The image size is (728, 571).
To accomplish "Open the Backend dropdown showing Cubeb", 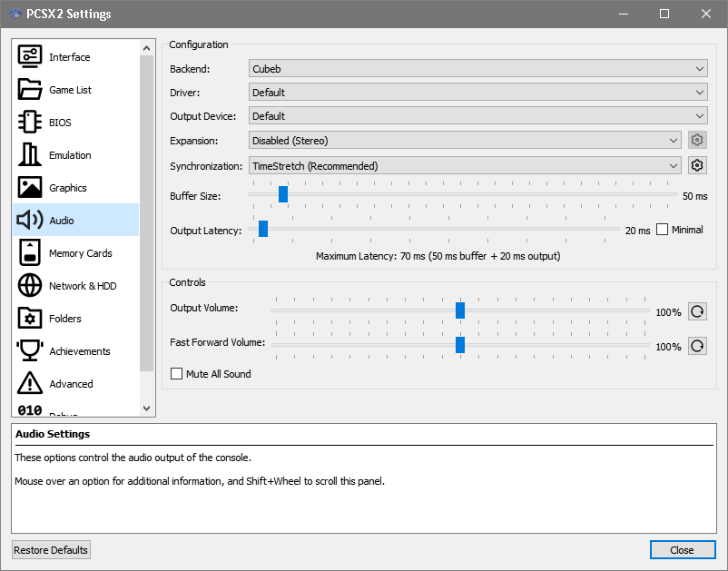I will (477, 69).
